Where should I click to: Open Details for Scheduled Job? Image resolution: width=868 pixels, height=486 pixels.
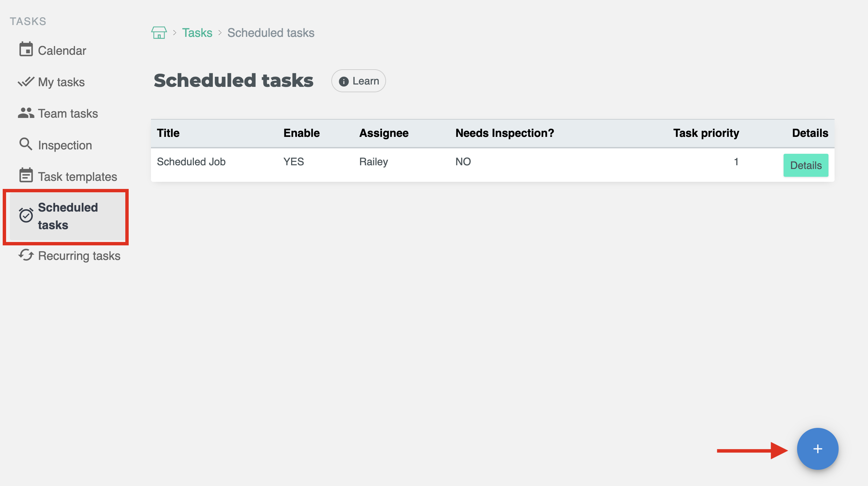tap(806, 165)
